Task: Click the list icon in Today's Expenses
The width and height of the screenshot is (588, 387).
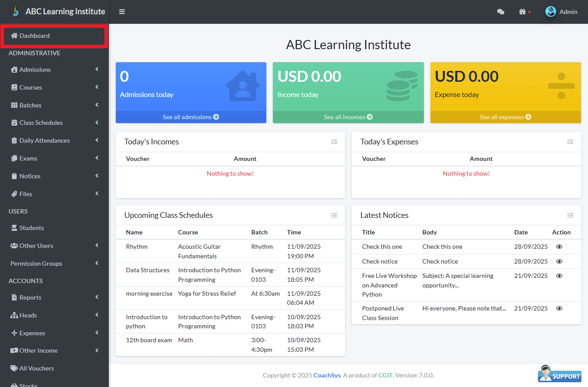Action: tap(570, 142)
